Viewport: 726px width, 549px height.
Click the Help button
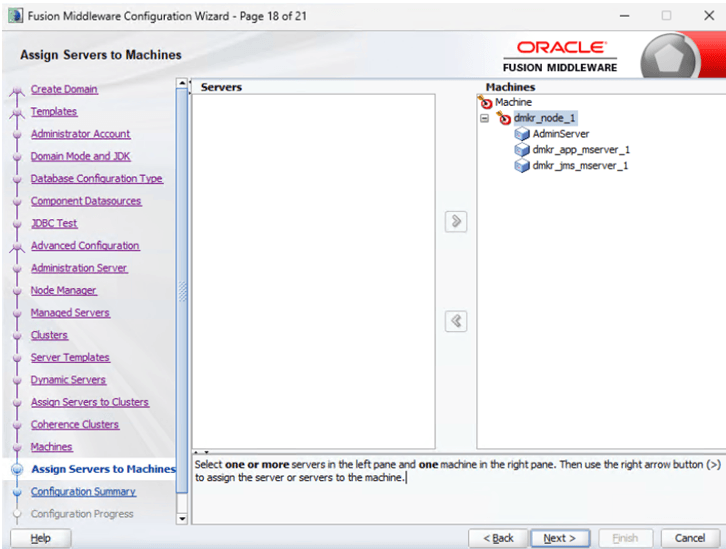[x=41, y=538]
